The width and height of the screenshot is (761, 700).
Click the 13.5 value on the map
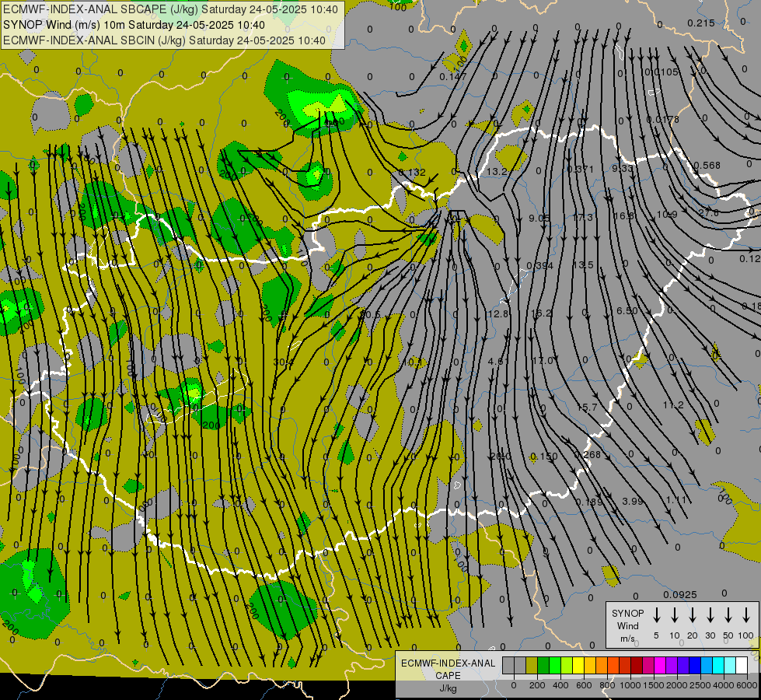point(583,264)
